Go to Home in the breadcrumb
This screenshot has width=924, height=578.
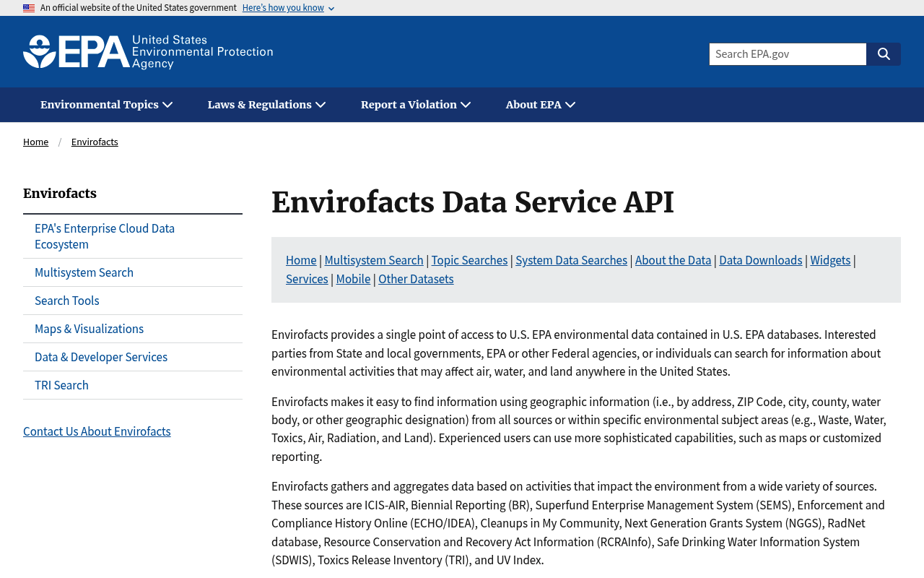[35, 142]
